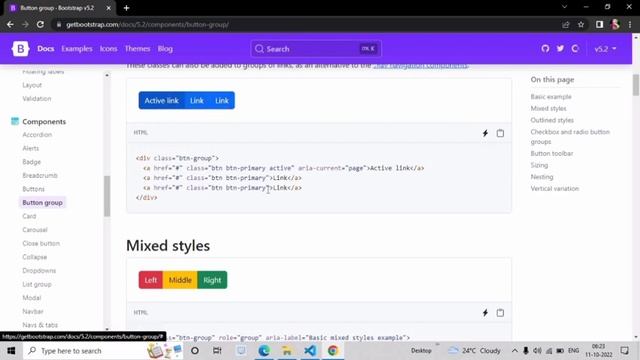This screenshot has width=640, height=360.
Task: Open Dropdowns in sidebar
Action: (x=39, y=271)
